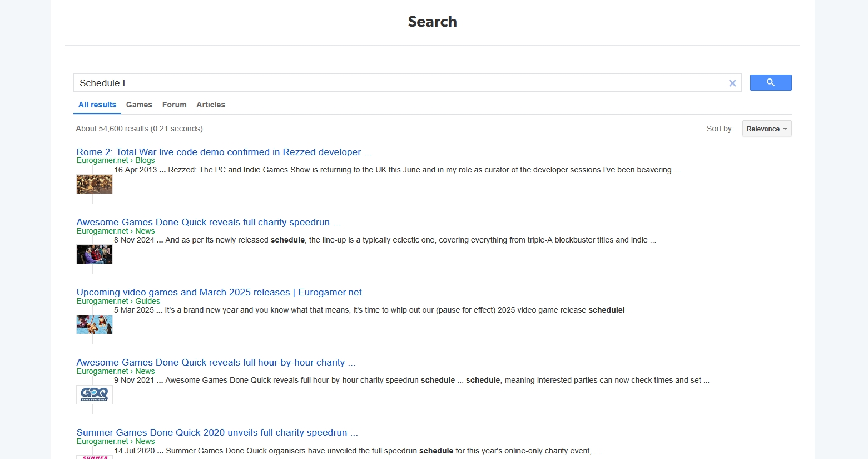Click the 'Sort by:' label

720,129
